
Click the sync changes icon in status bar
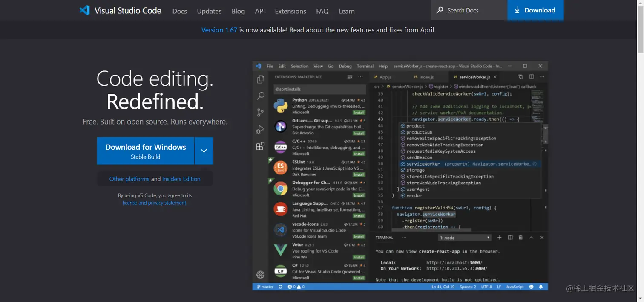tap(280, 287)
